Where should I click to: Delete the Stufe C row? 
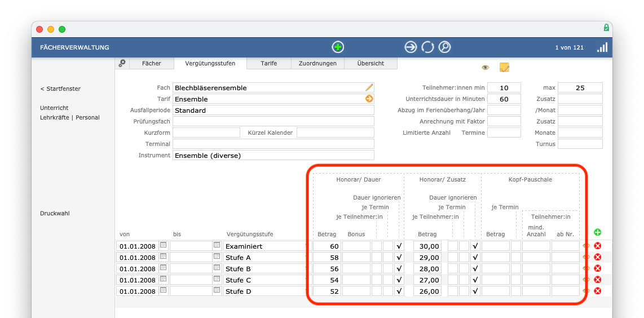[598, 280]
